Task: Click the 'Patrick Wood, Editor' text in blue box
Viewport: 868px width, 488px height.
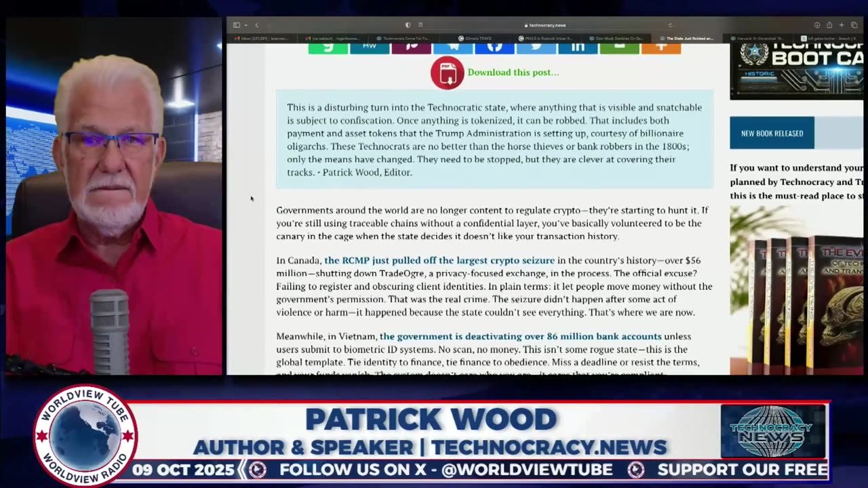Action: 367,172
